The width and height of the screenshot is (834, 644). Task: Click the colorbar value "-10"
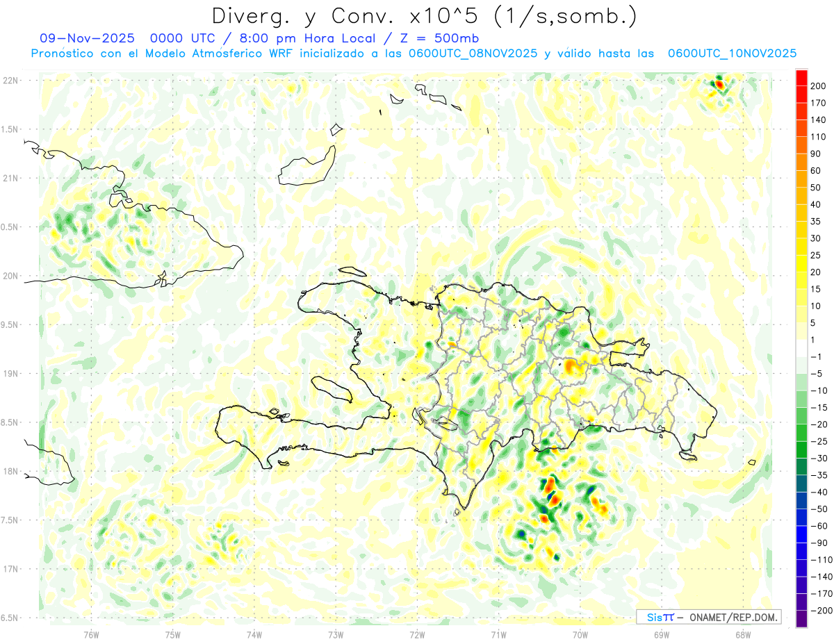pyautogui.click(x=821, y=390)
